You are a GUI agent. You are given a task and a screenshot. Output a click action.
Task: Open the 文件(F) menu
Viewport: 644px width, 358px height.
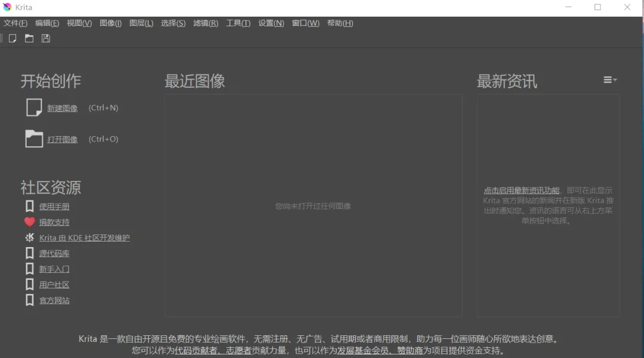point(15,23)
